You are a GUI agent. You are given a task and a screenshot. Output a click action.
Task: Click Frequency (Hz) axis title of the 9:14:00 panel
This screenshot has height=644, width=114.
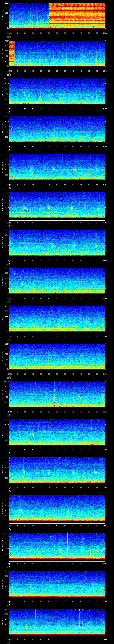(x=3, y=16)
